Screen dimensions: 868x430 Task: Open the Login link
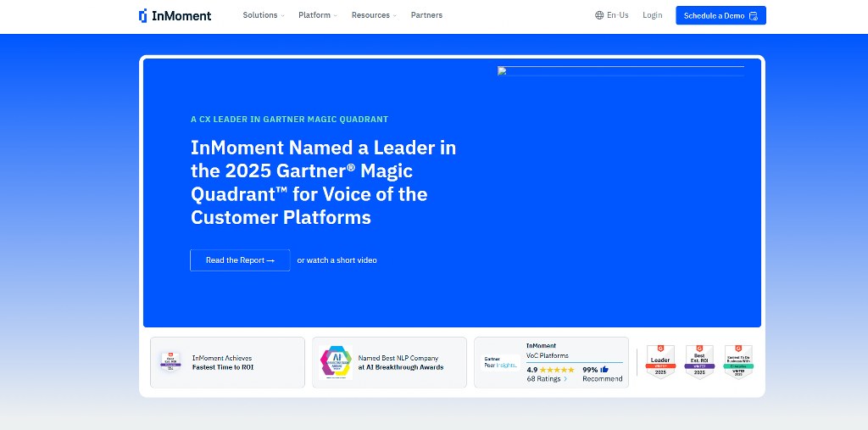(x=653, y=15)
